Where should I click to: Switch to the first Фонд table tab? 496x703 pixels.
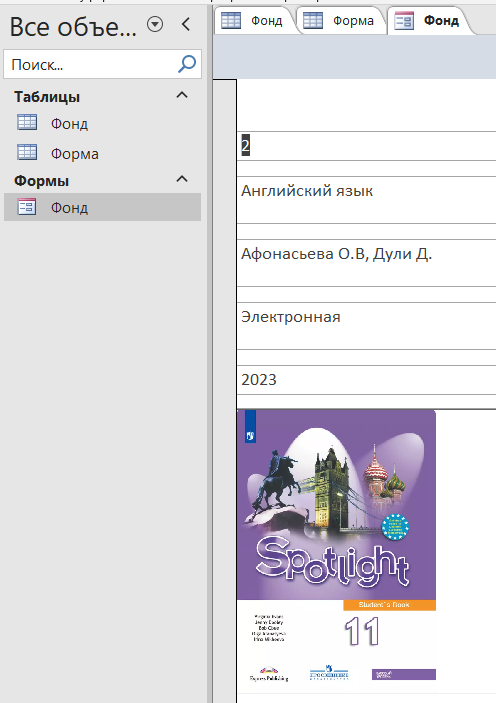coord(254,21)
